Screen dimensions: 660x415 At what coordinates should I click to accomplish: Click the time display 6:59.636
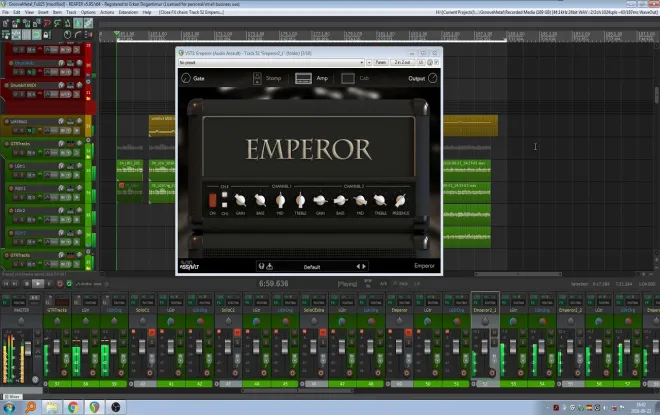(x=274, y=284)
